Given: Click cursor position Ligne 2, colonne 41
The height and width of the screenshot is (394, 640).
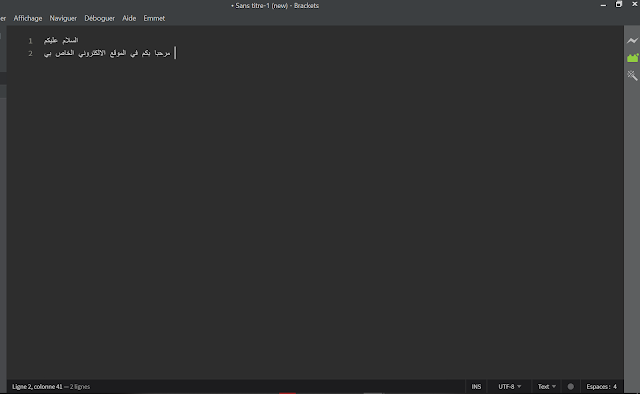Looking at the screenshot, I should tap(38, 386).
